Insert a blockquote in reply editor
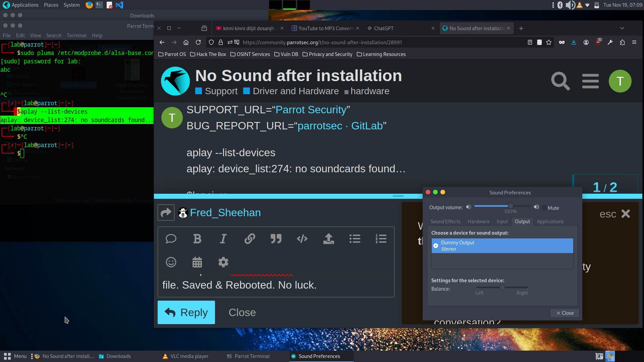The image size is (644, 362). point(276,239)
